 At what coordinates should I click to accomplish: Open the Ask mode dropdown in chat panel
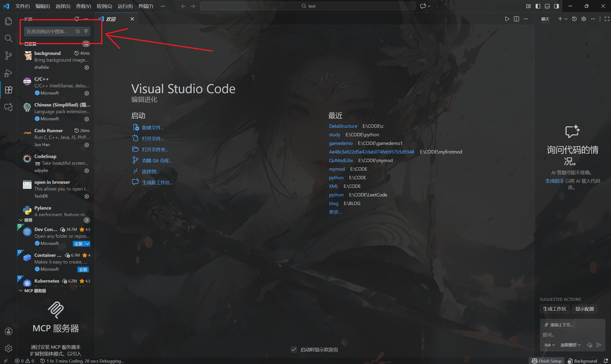(549, 345)
